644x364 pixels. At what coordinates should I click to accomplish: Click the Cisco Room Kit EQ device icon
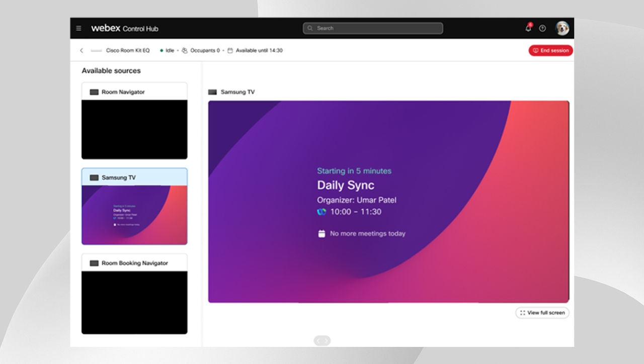[x=96, y=51]
